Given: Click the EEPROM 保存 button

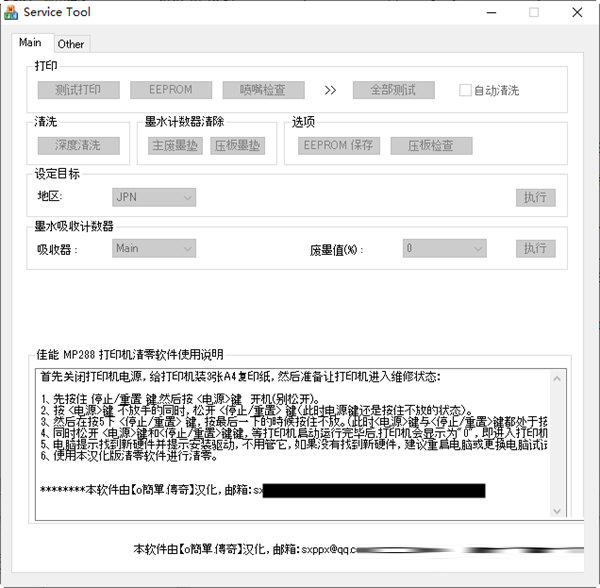Looking at the screenshot, I should click(339, 146).
